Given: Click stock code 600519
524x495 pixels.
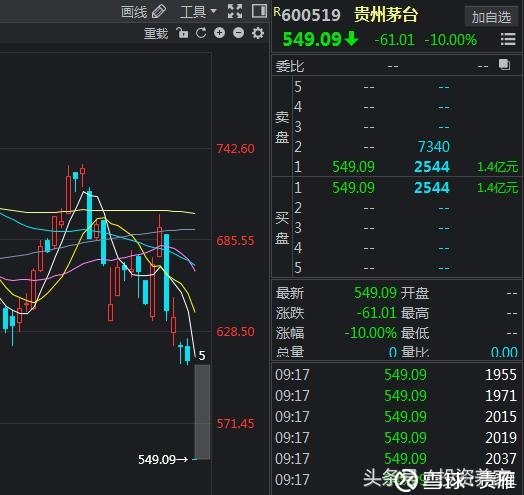Looking at the screenshot, I should coord(311,15).
